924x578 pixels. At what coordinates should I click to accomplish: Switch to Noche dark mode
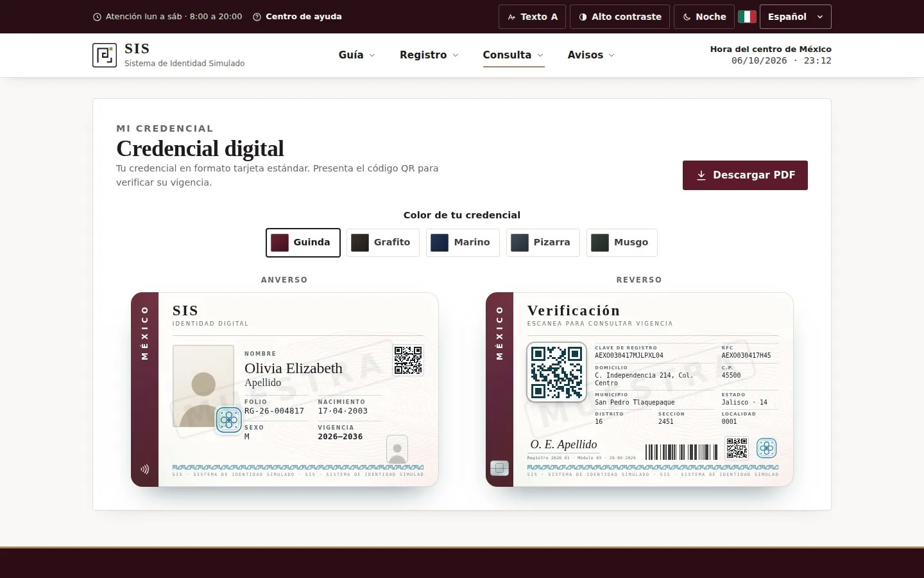point(704,17)
